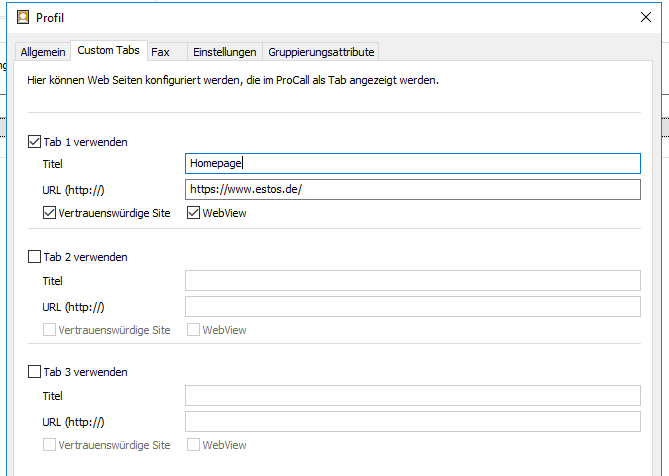
Task: Toggle the WebView checkbox for Tab 1
Action: pos(194,213)
